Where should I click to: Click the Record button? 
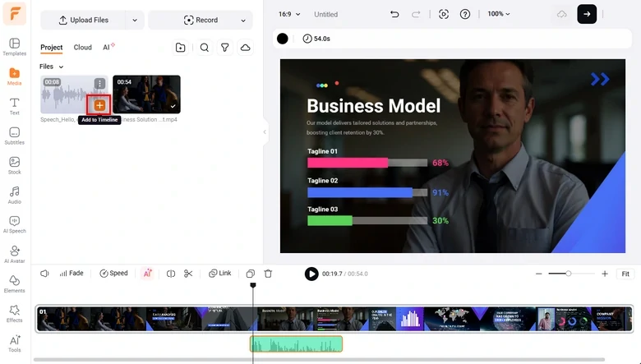pyautogui.click(x=201, y=20)
